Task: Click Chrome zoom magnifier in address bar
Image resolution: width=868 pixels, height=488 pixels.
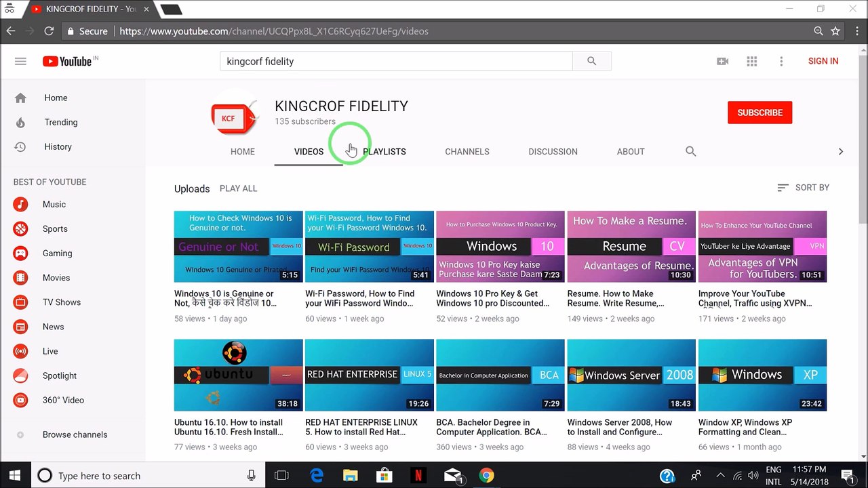Action: (818, 31)
